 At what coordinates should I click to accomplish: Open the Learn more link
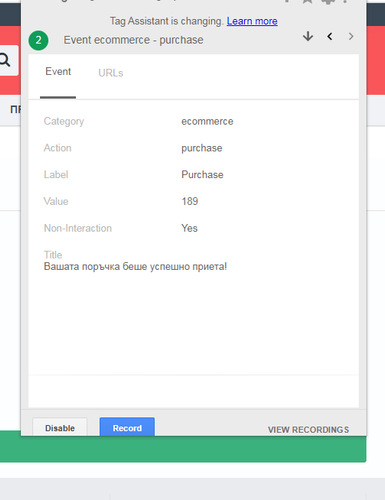pos(252,21)
